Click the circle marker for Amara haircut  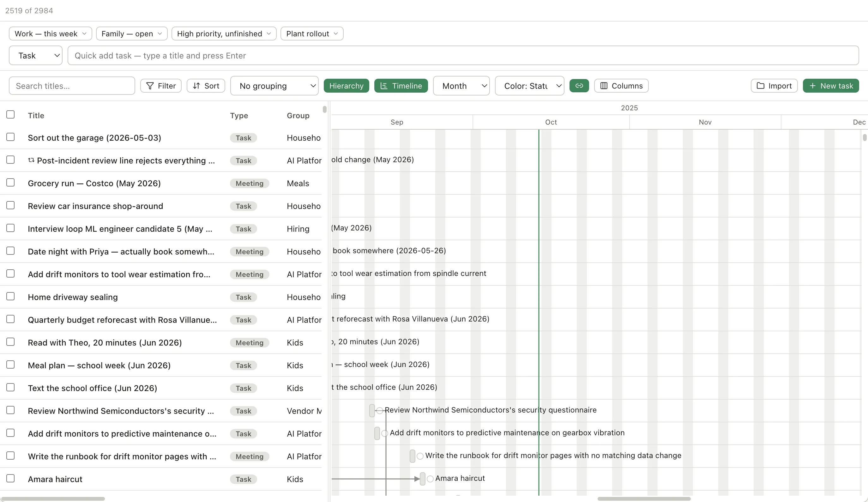[x=430, y=479]
